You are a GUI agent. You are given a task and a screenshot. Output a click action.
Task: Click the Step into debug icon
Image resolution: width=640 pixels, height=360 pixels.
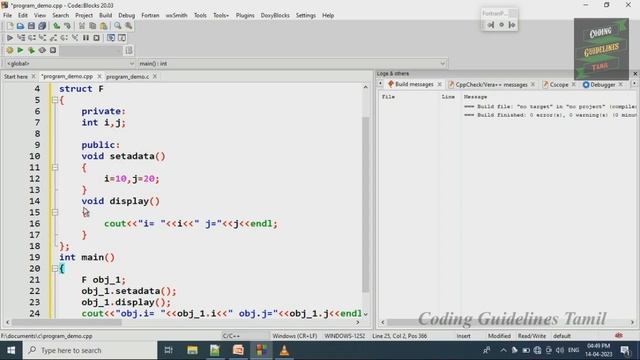point(42,38)
